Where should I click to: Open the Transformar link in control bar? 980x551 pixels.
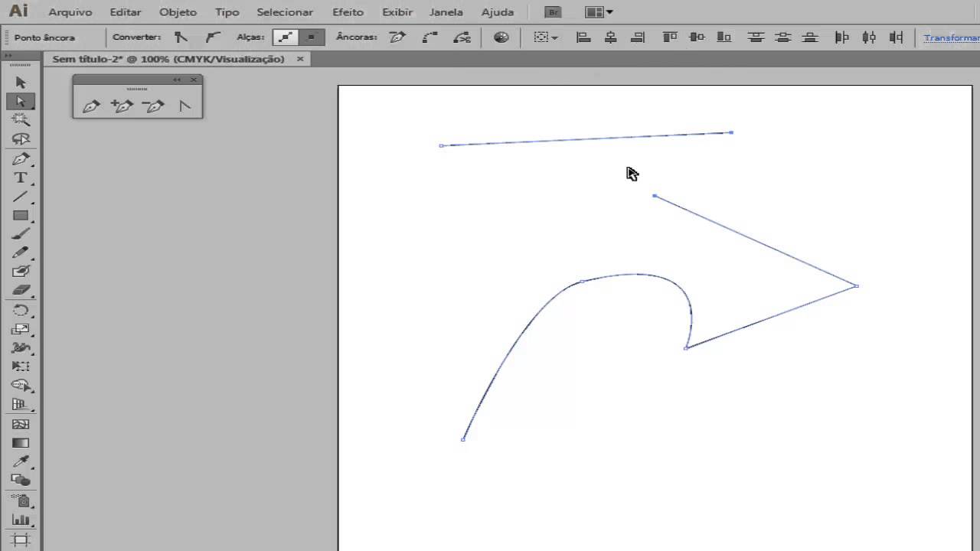click(x=952, y=37)
